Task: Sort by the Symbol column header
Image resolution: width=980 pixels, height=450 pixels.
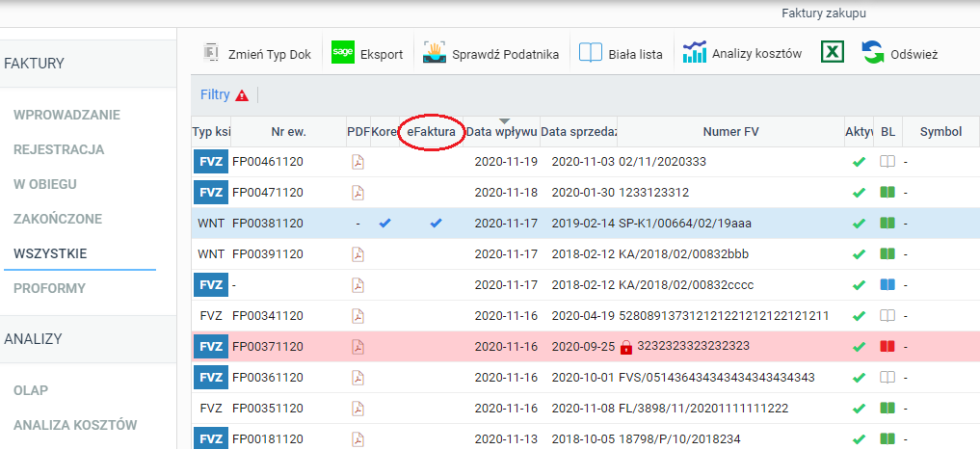Action: tap(940, 132)
